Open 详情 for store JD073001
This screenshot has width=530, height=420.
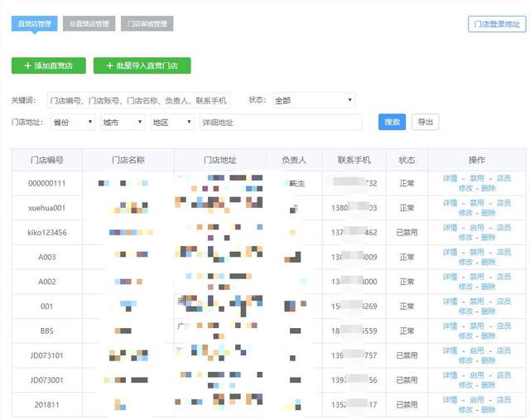pyautogui.click(x=450, y=375)
